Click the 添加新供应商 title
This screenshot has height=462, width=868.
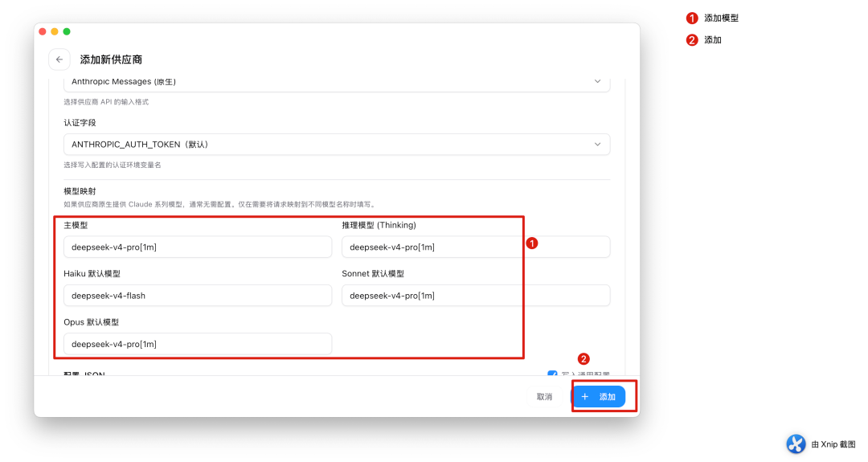[111, 59]
